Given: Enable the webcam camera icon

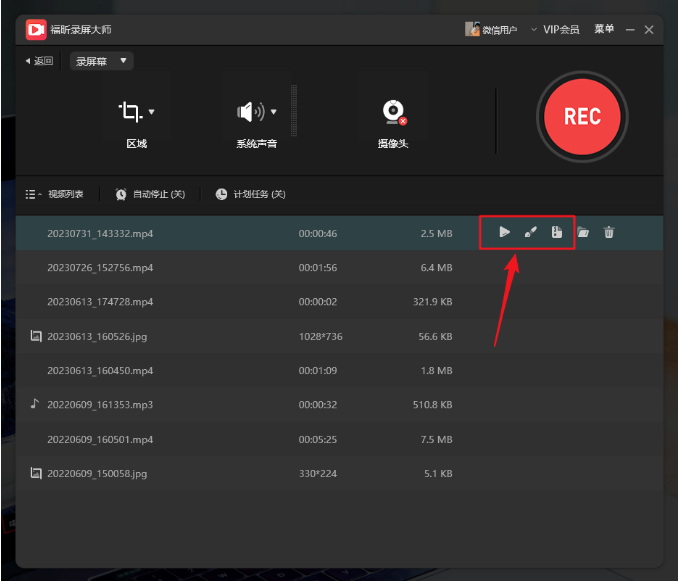Looking at the screenshot, I should [393, 111].
